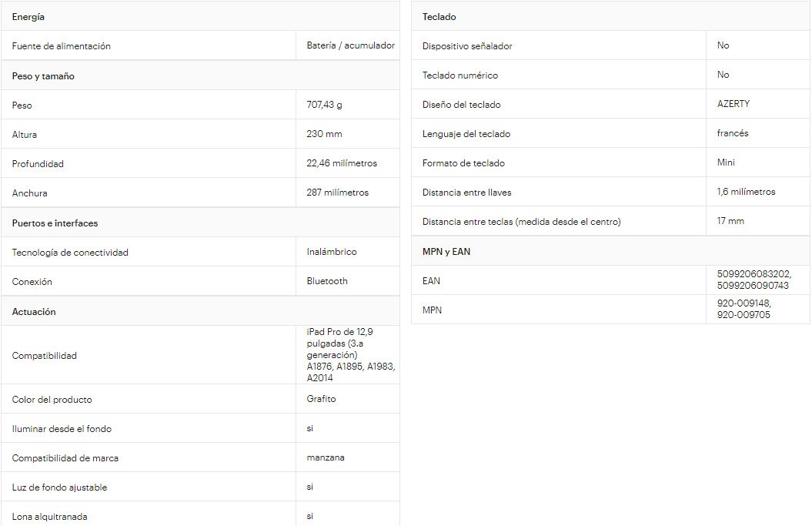Screen dimensions: 812x526
Task: Select the Formato de teclado label
Action: point(463,163)
